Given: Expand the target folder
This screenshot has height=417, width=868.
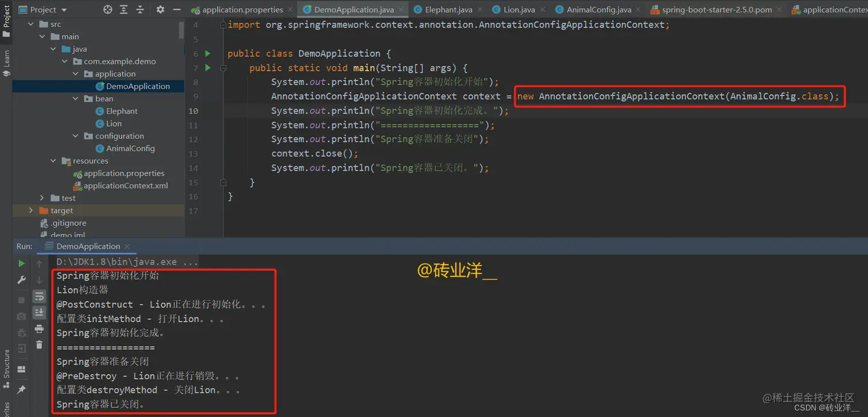Looking at the screenshot, I should click(30, 210).
